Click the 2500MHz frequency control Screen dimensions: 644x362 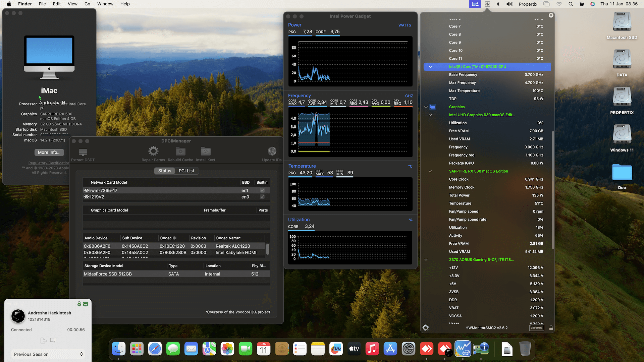click(537, 327)
